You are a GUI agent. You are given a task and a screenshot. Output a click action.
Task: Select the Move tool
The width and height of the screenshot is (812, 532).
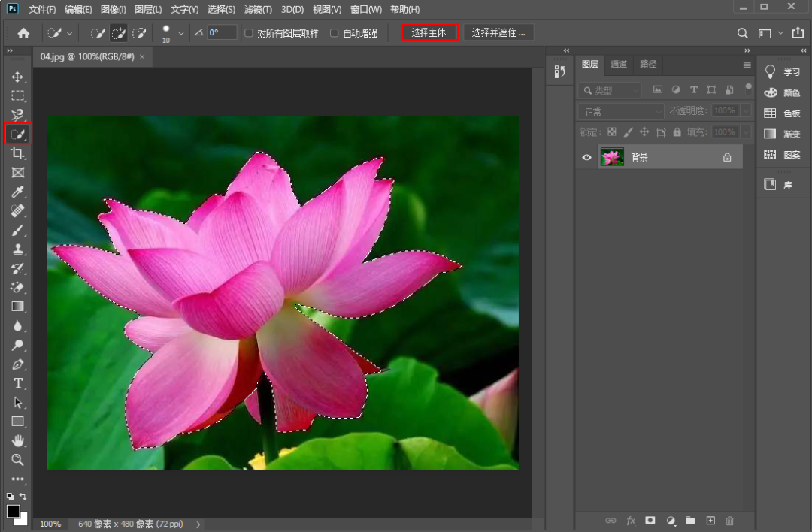click(17, 77)
